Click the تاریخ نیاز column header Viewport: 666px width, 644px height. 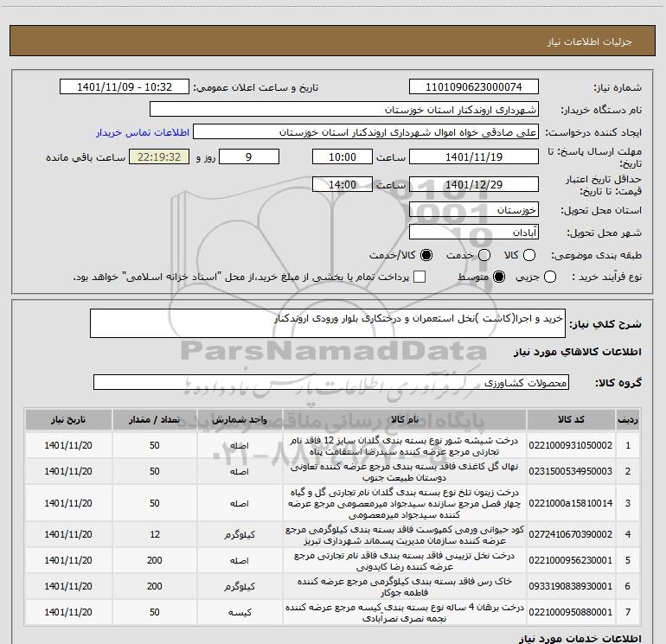click(x=68, y=420)
